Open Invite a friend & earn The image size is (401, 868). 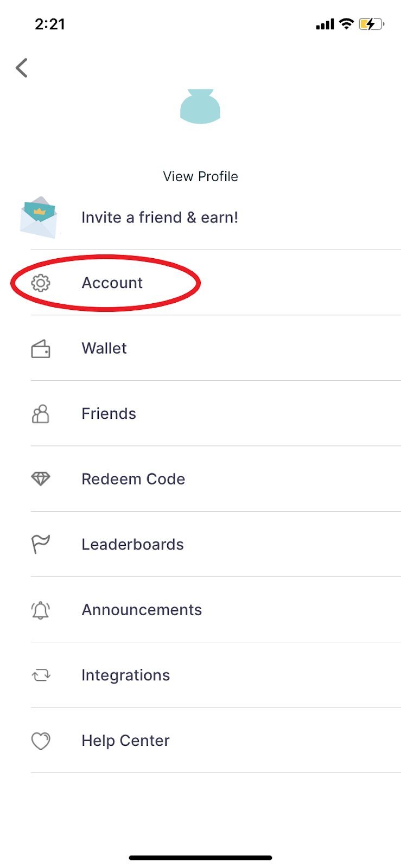(x=160, y=218)
